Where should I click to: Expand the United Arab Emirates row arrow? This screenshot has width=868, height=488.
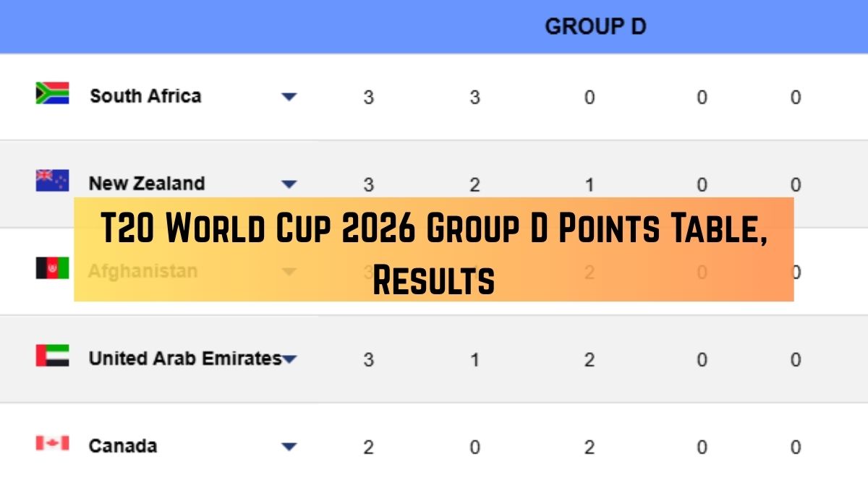(289, 359)
